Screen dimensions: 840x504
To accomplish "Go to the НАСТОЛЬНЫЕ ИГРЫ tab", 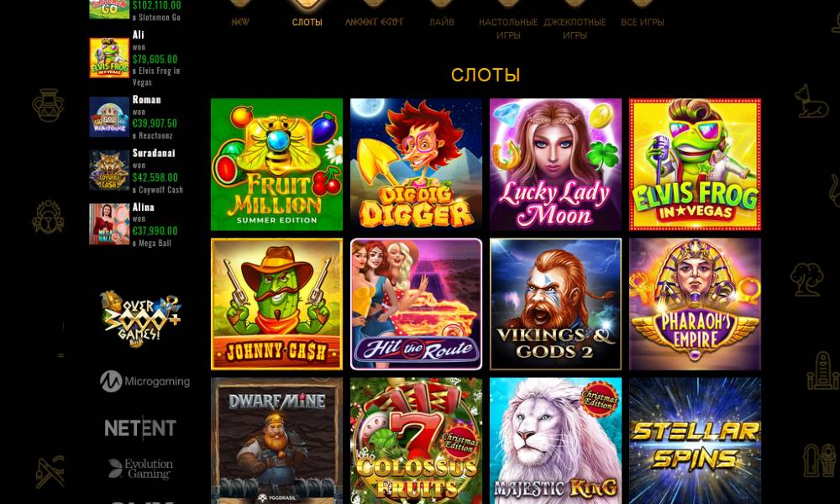I will click(508, 29).
